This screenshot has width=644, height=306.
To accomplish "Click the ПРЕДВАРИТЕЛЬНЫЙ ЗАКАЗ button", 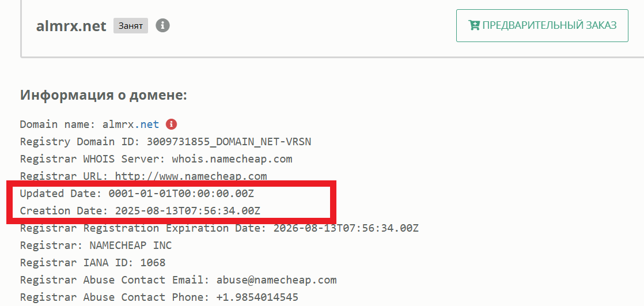I will tap(542, 25).
